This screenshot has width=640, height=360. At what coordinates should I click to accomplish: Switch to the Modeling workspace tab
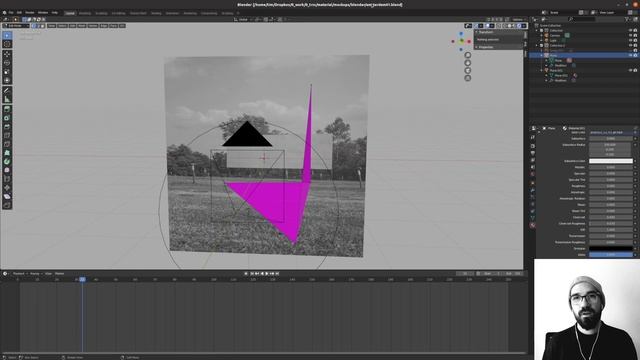pyautogui.click(x=85, y=13)
